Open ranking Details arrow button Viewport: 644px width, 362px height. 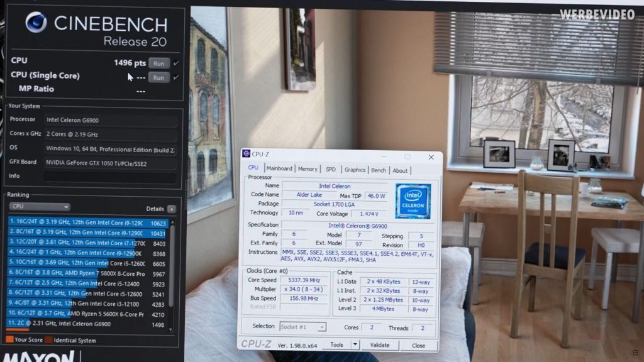(x=172, y=209)
